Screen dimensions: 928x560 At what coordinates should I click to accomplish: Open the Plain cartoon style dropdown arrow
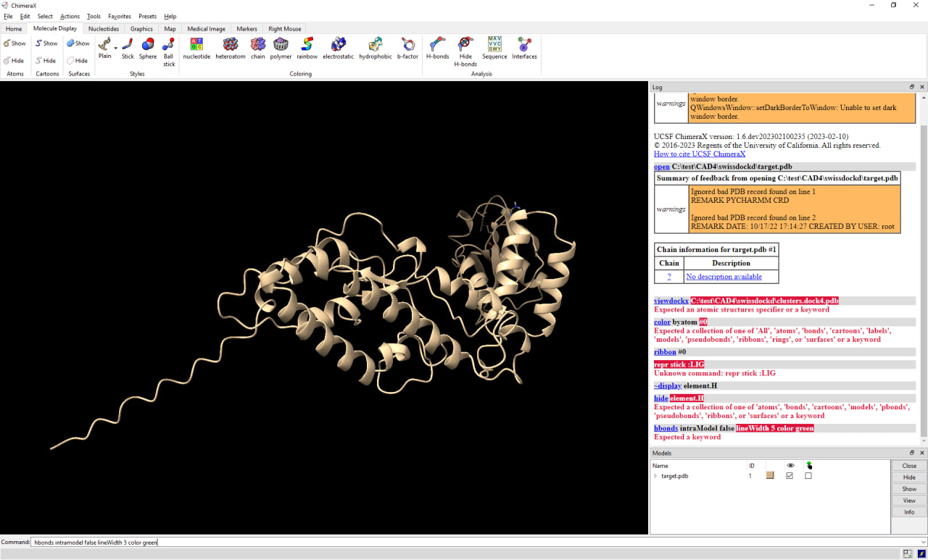pyautogui.click(x=116, y=49)
